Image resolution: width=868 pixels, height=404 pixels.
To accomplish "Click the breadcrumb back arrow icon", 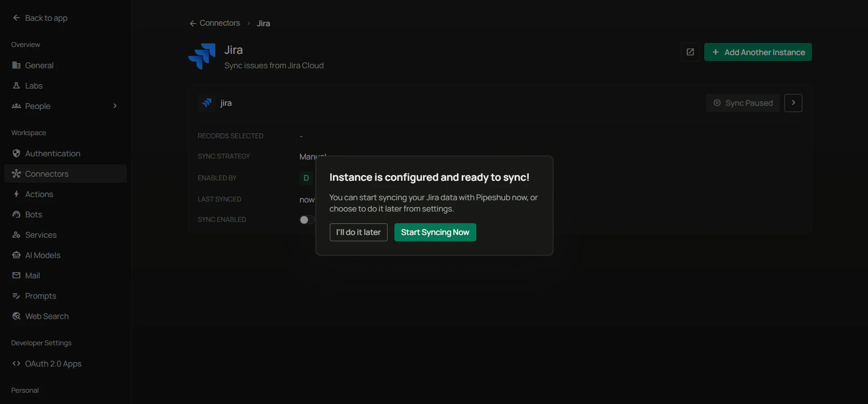I will (193, 23).
